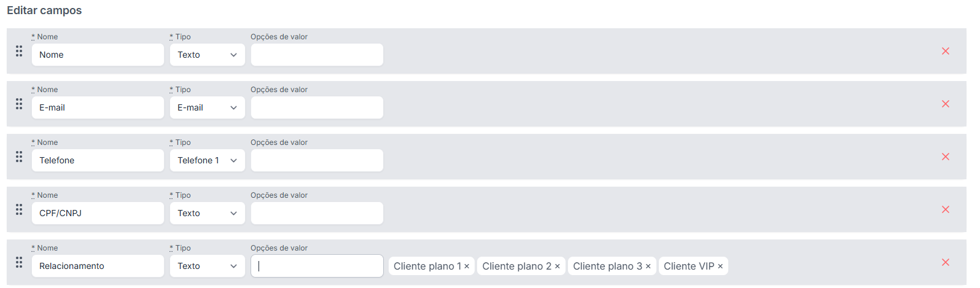Click the value options field for Telefone
The height and width of the screenshot is (288, 980).
click(317, 160)
